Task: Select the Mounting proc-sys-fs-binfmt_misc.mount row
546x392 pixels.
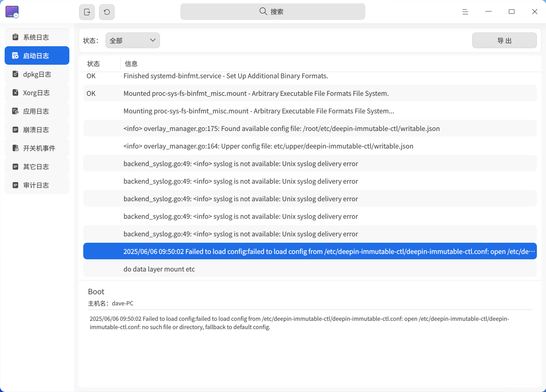Action: tap(310, 111)
